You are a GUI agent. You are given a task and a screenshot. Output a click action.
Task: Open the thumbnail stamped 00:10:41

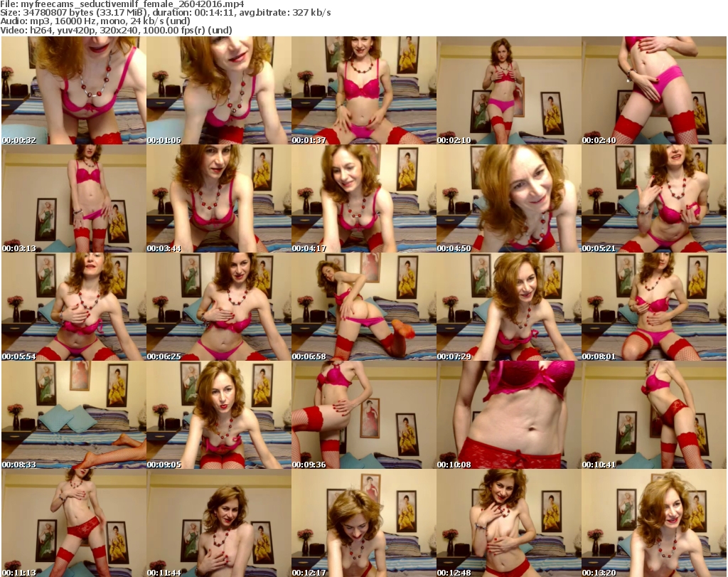click(654, 415)
